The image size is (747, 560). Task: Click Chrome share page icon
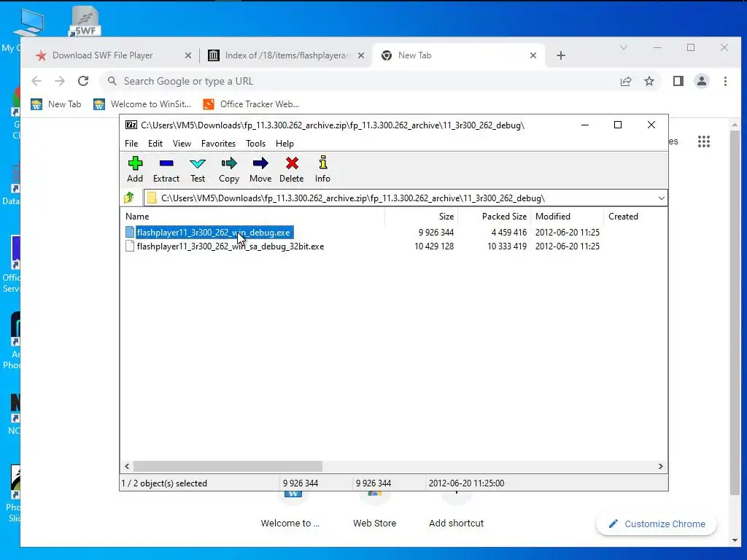click(626, 82)
